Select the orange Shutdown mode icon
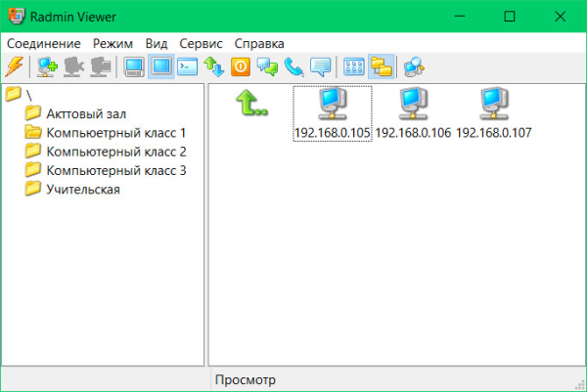This screenshot has width=587, height=392. 241,67
